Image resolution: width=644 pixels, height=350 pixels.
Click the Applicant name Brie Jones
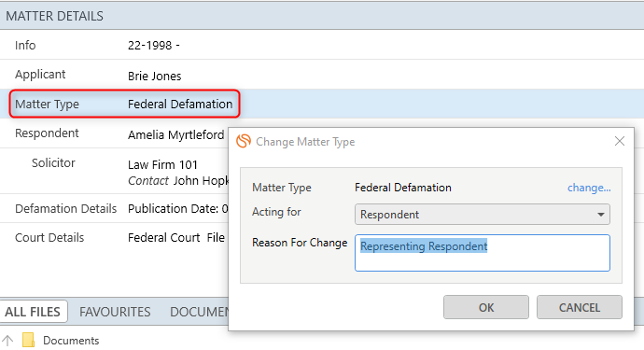click(154, 76)
